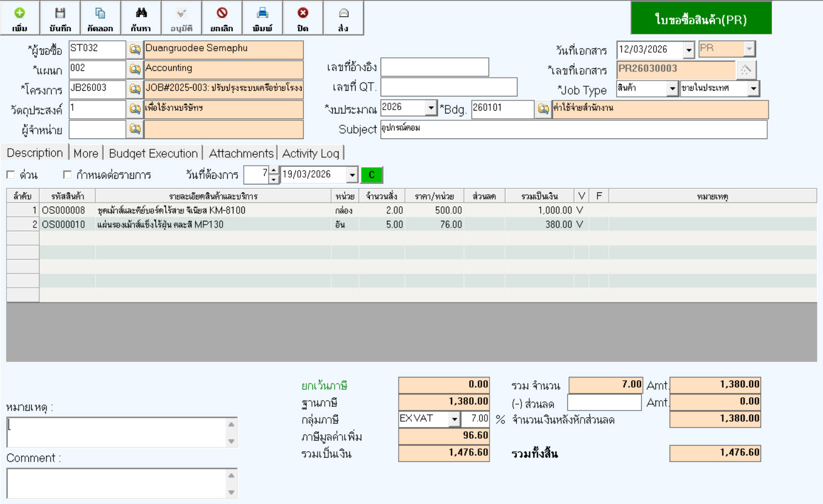This screenshot has height=504, width=823.
Task: Open the budget year 2026 dropdown
Action: [x=431, y=107]
